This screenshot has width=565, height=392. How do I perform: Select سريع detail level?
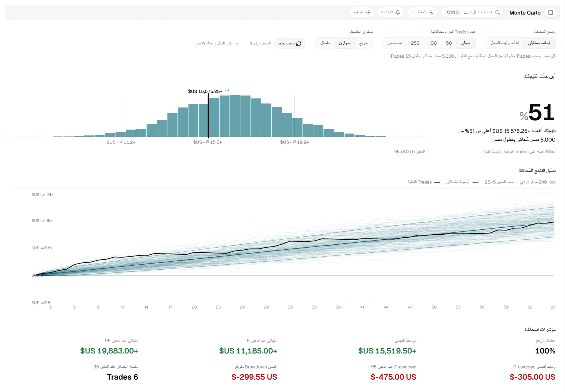click(363, 43)
